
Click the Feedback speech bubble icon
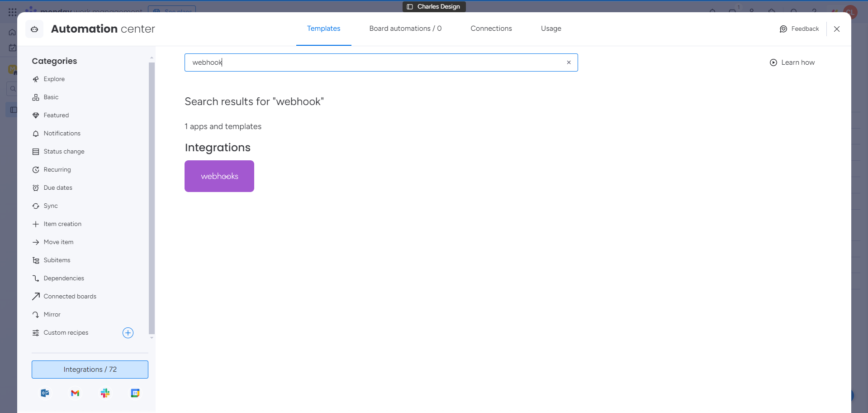coord(783,29)
